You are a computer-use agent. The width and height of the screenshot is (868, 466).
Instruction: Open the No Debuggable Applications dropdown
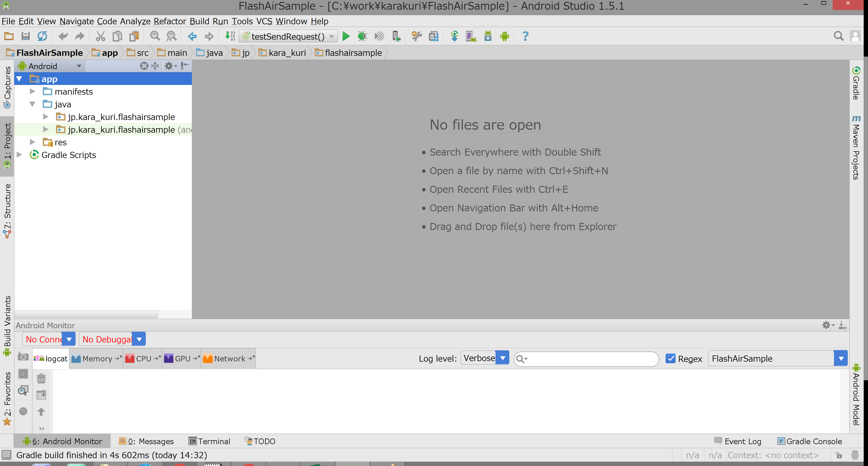coord(112,339)
